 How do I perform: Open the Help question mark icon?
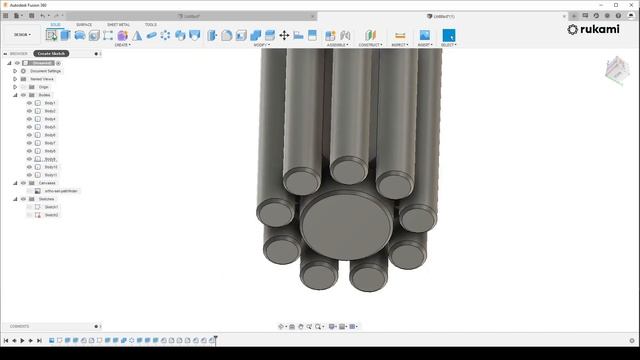point(618,16)
